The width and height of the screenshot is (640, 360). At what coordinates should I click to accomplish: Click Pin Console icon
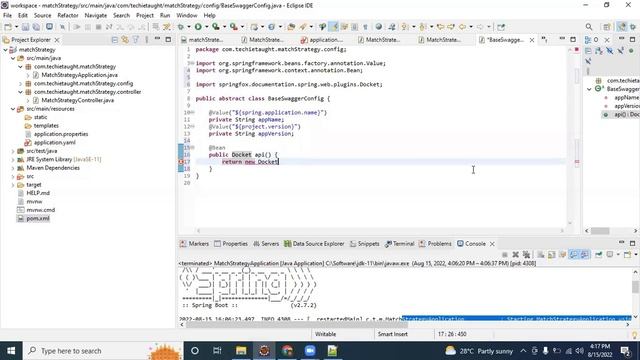pos(599,255)
